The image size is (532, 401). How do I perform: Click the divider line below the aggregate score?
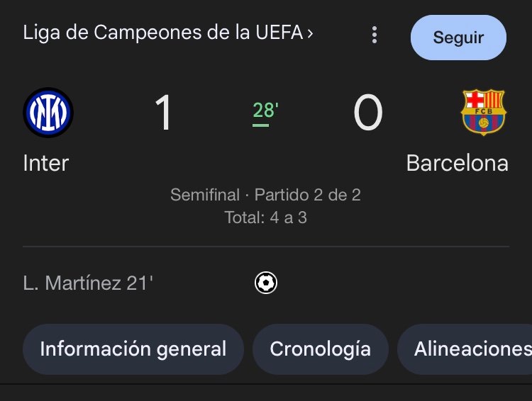click(x=266, y=247)
